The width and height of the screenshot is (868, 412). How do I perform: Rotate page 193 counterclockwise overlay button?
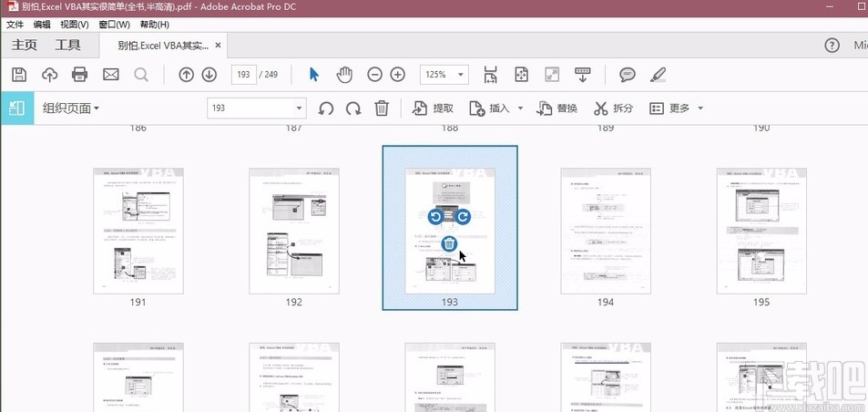436,217
